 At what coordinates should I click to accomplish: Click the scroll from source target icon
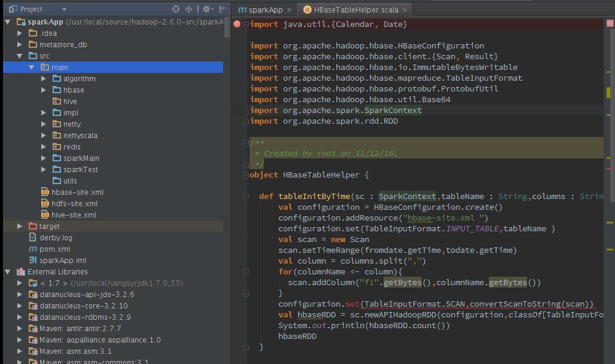(176, 9)
